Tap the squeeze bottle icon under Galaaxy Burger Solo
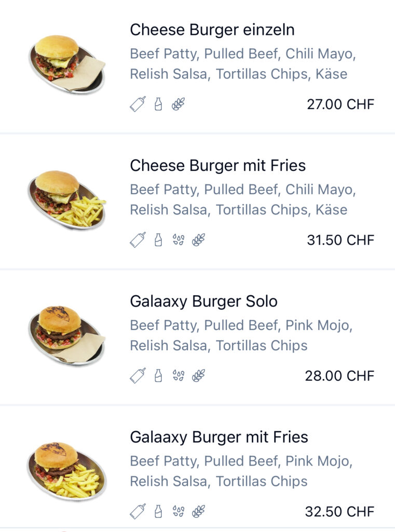Image resolution: width=395 pixels, height=532 pixels. tap(138, 376)
